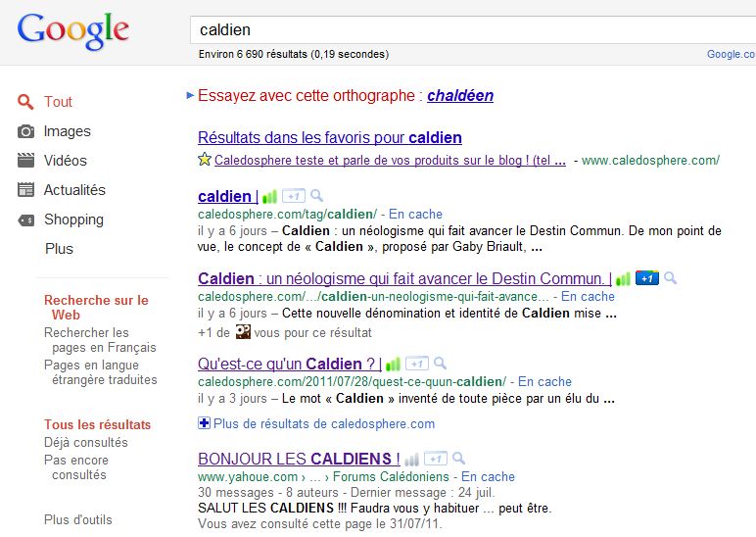756x537 pixels.
Task: Expand the Plus search categories list
Action: point(59,249)
